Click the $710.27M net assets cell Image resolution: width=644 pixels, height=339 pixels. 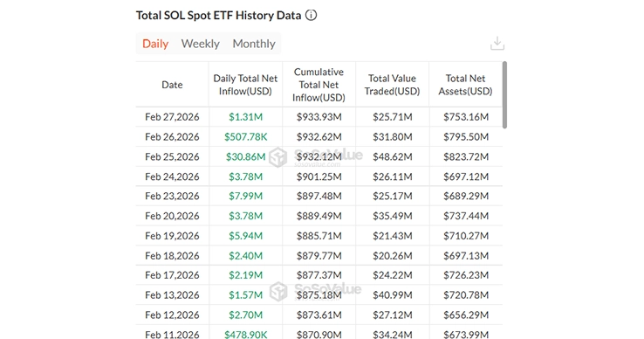coord(466,236)
